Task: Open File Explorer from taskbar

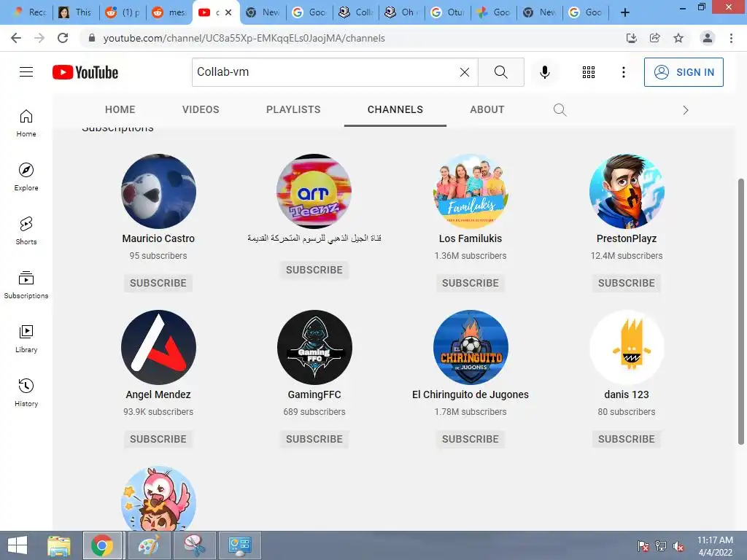Action: click(59, 545)
